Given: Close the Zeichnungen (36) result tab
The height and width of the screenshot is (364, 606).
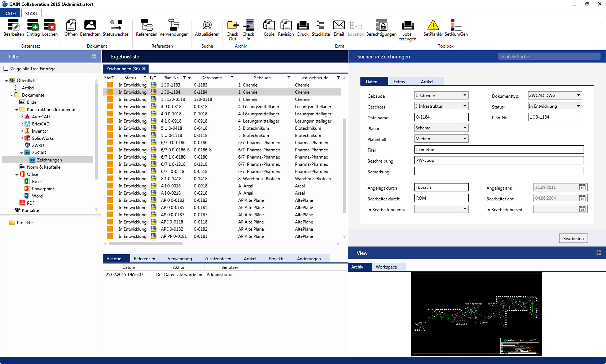Looking at the screenshot, I should [x=144, y=69].
